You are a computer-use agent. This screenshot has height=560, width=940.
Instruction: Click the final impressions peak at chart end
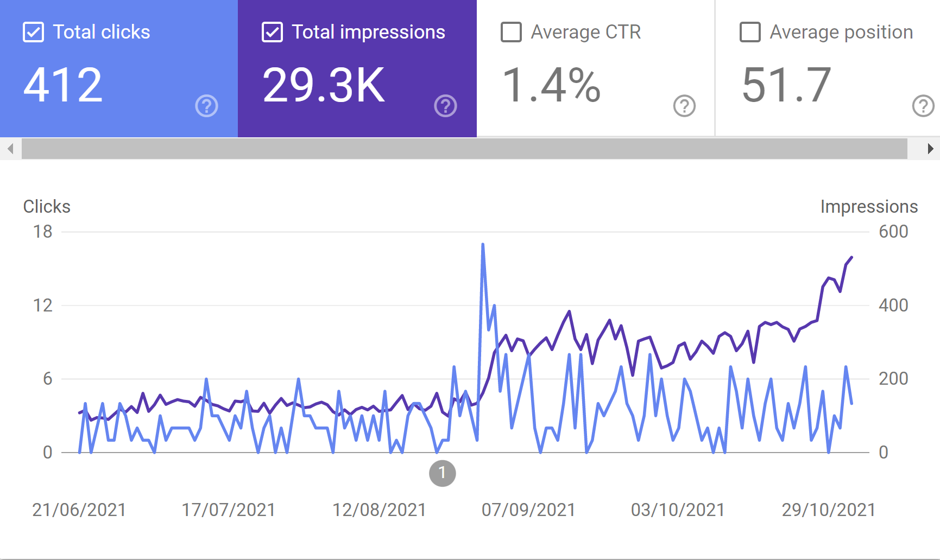pos(851,258)
